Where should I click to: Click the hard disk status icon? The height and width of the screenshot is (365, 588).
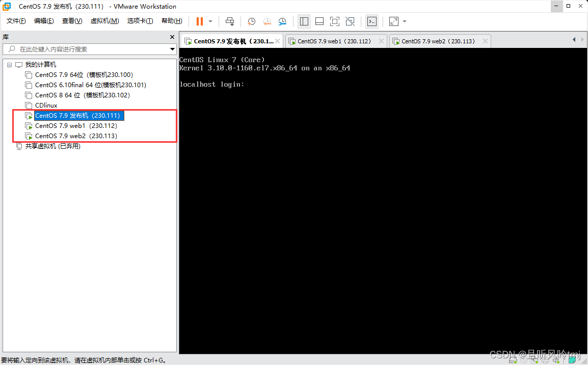tap(513, 360)
